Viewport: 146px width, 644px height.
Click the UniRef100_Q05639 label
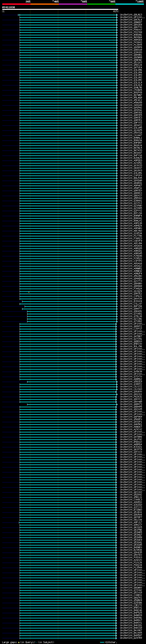tap(131, 371)
